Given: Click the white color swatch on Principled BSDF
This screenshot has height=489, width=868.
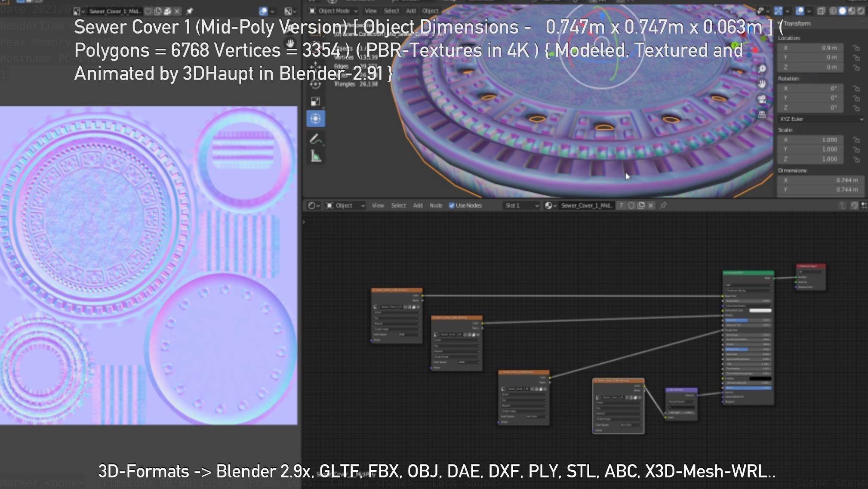Looking at the screenshot, I should tap(760, 310).
